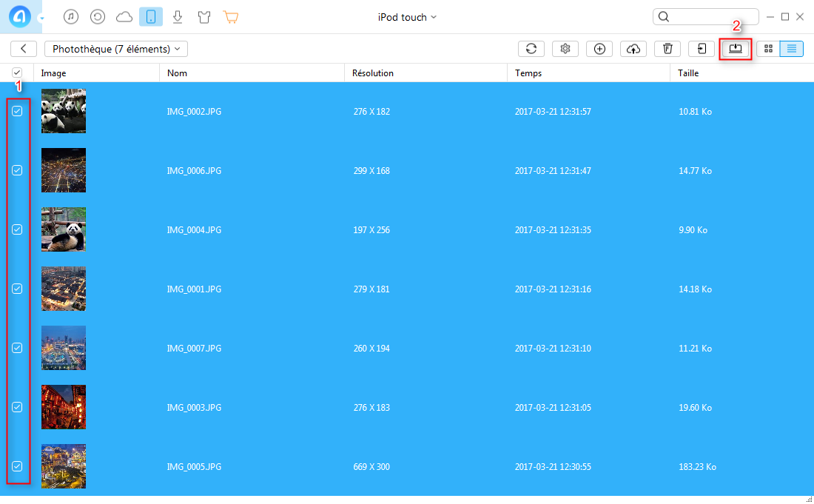Click the 14.77 Ko size cell
814x504 pixels.
click(x=695, y=171)
